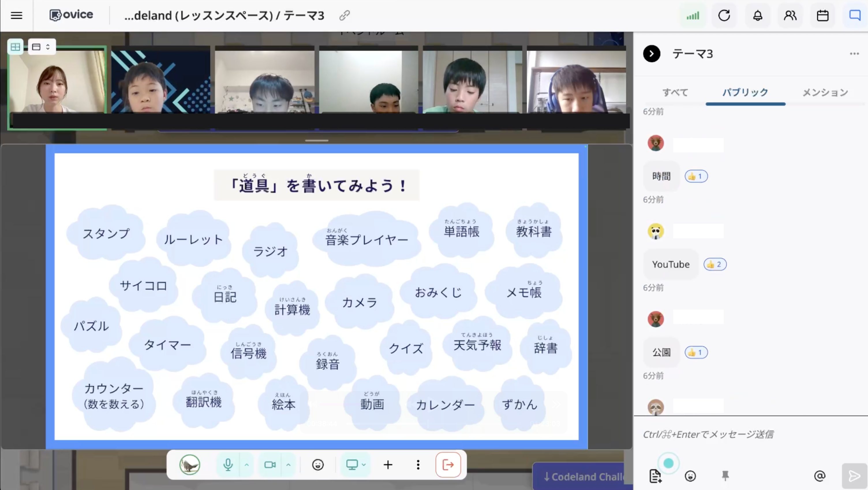Click the pin message icon
The image size is (868, 490).
(725, 476)
